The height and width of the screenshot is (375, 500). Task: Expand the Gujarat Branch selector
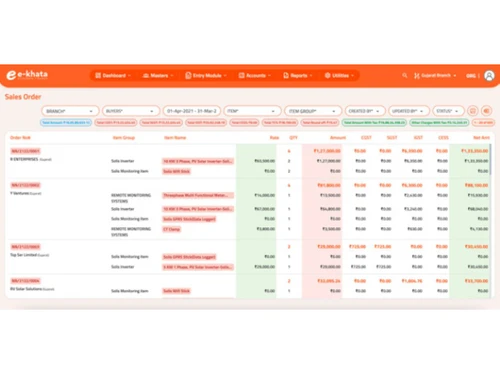(435, 76)
